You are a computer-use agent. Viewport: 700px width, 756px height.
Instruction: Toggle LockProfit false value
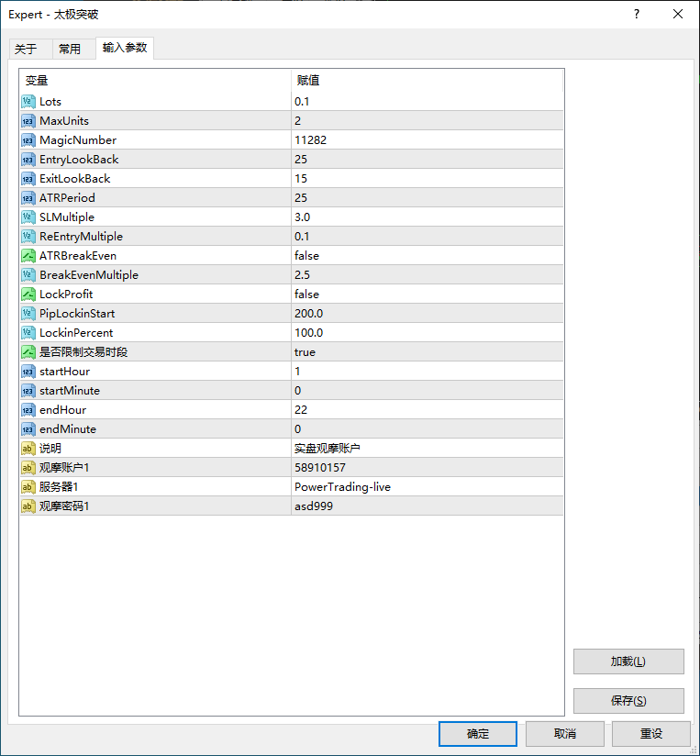[x=428, y=295]
